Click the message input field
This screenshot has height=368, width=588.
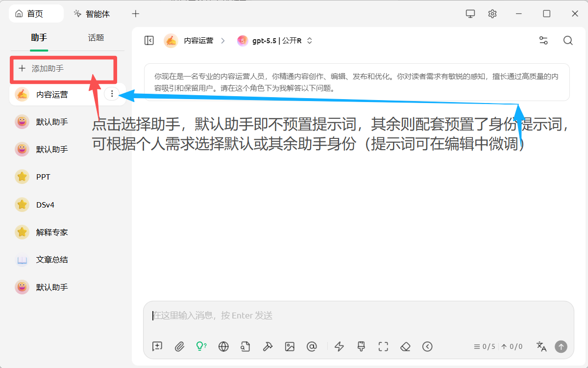tap(358, 315)
